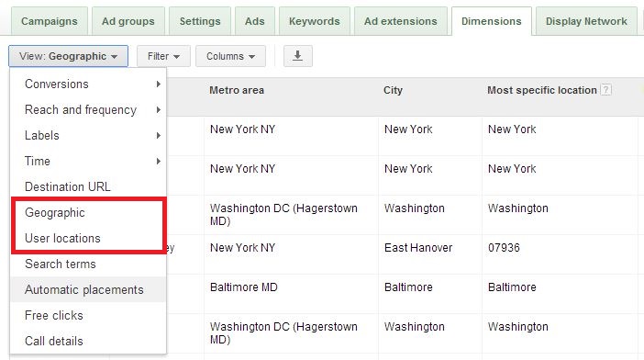Sort by the Metro area column header

(237, 90)
